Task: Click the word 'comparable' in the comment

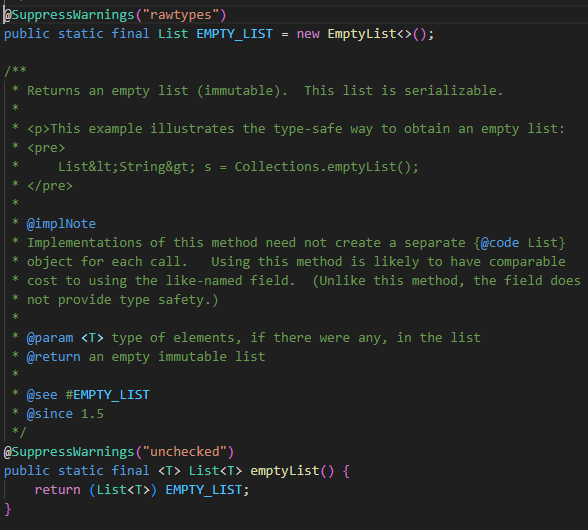Action: 527,261
